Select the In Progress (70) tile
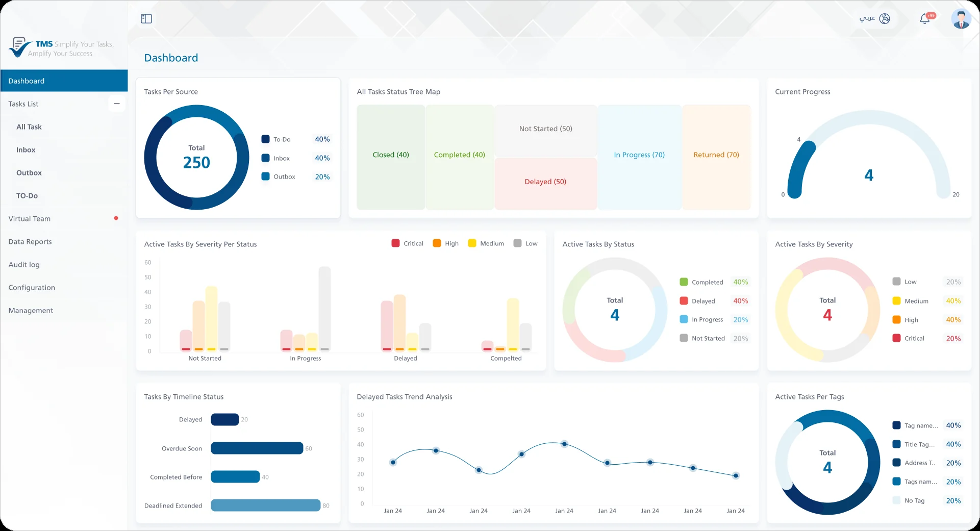980x531 pixels. 639,157
